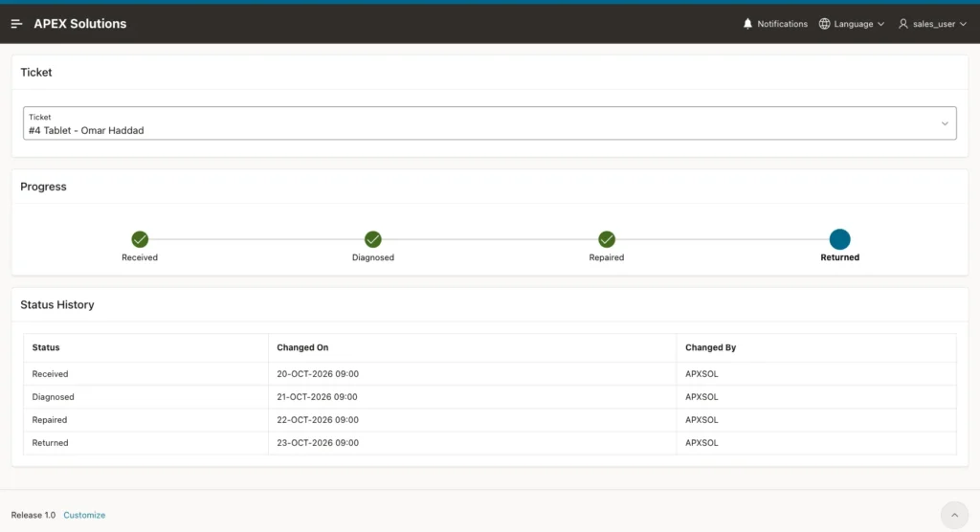Image resolution: width=980 pixels, height=532 pixels.
Task: Expand the sales_user dropdown chevron
Action: (x=963, y=24)
